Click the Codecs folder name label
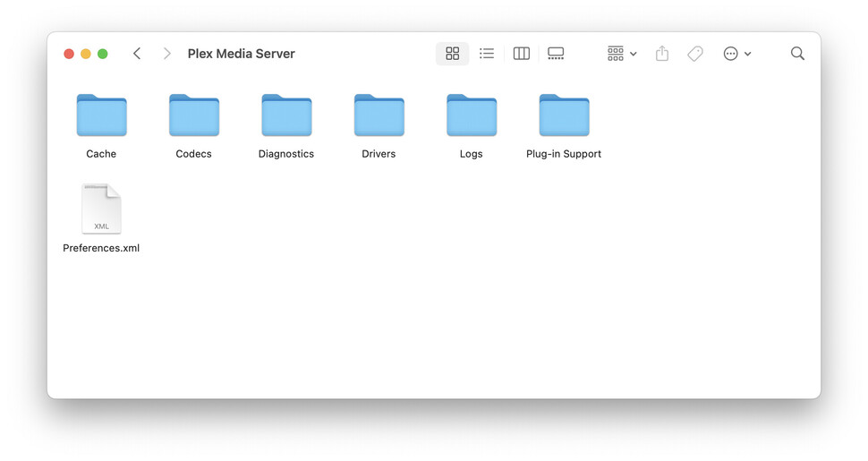 (x=194, y=154)
